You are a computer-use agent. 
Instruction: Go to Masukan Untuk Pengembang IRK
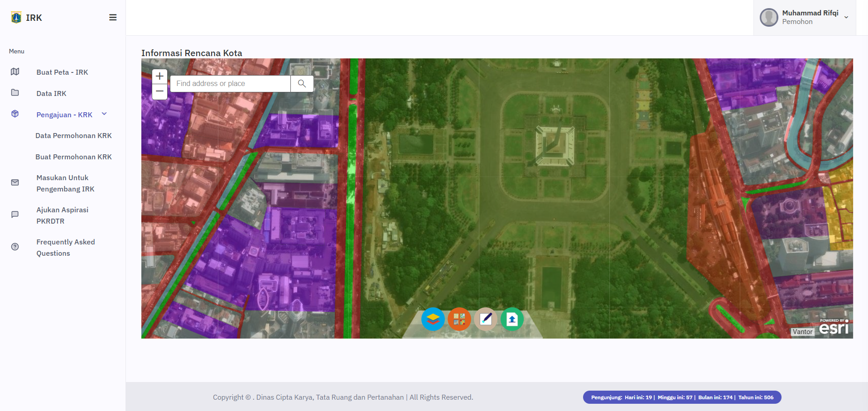pos(65,183)
